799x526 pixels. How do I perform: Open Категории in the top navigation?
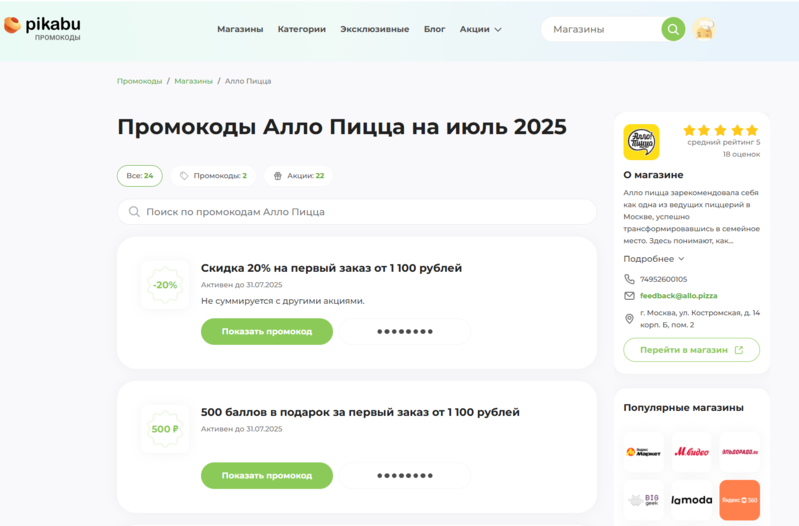pyautogui.click(x=302, y=29)
